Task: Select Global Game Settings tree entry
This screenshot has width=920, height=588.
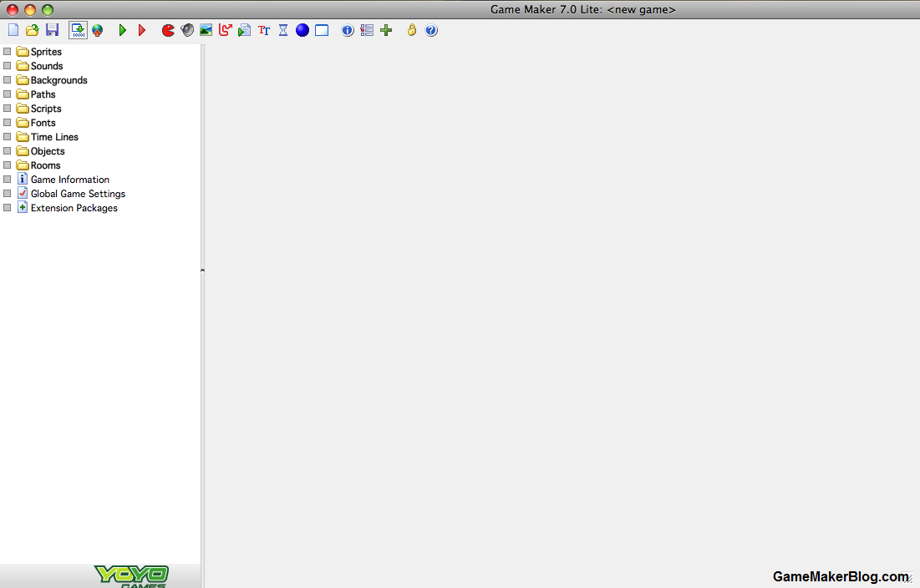Action: pos(78,194)
